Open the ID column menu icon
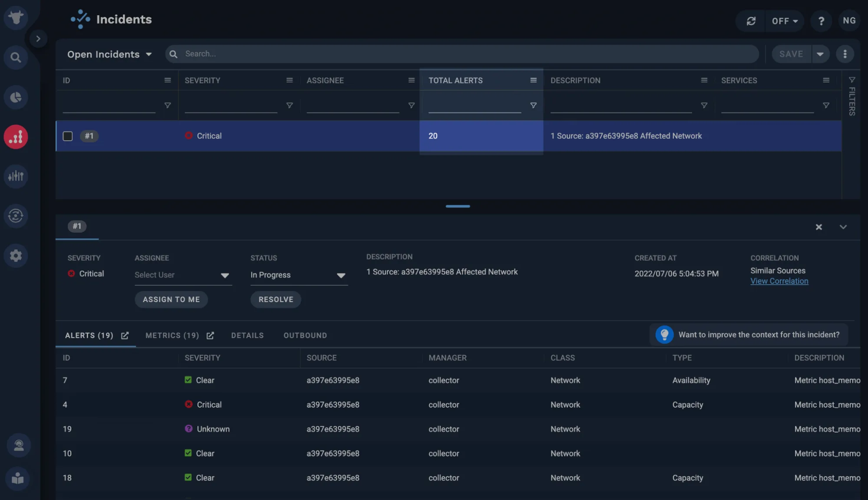The width and height of the screenshot is (868, 500). click(x=168, y=80)
